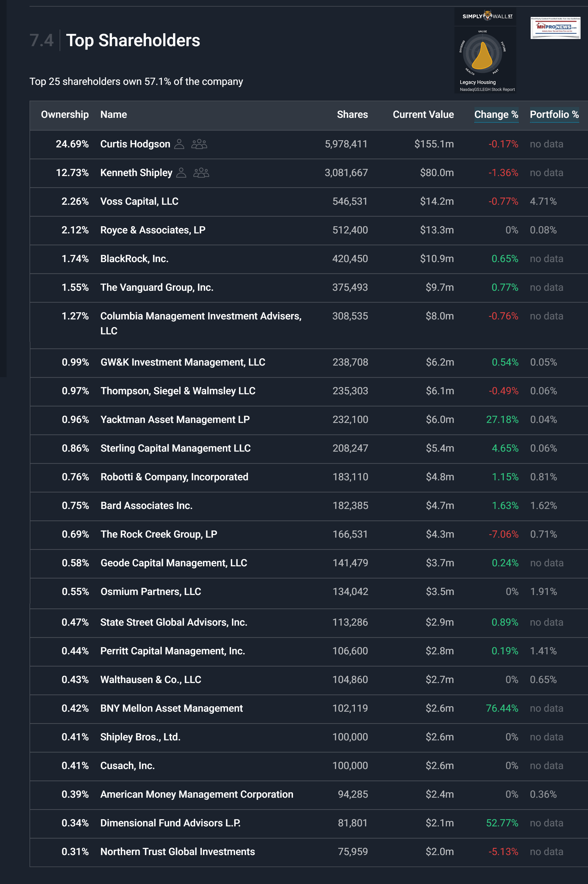Click the 52.77% change for Dimensional Fund

tap(502, 823)
